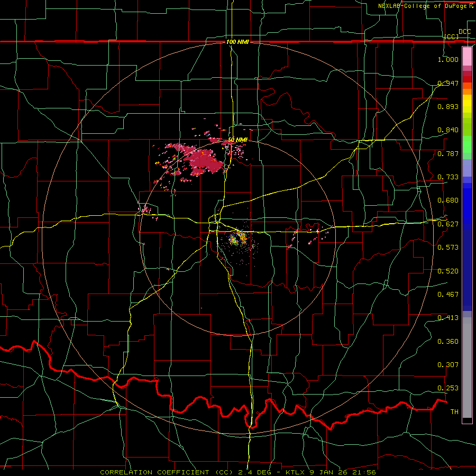476x476 pixels.
Task: Select the 0.947 scale value
Action: coord(448,83)
